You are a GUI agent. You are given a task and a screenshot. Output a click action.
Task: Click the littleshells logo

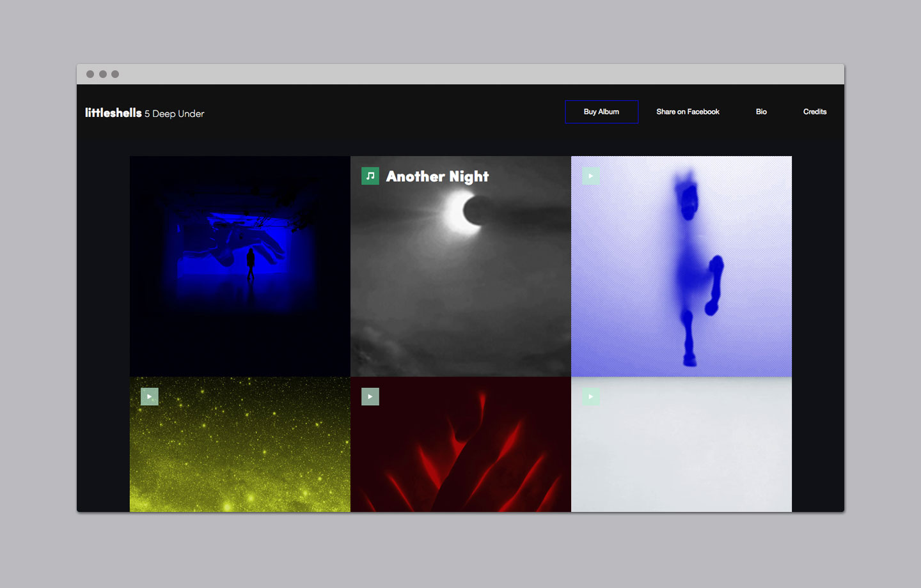pyautogui.click(x=113, y=113)
